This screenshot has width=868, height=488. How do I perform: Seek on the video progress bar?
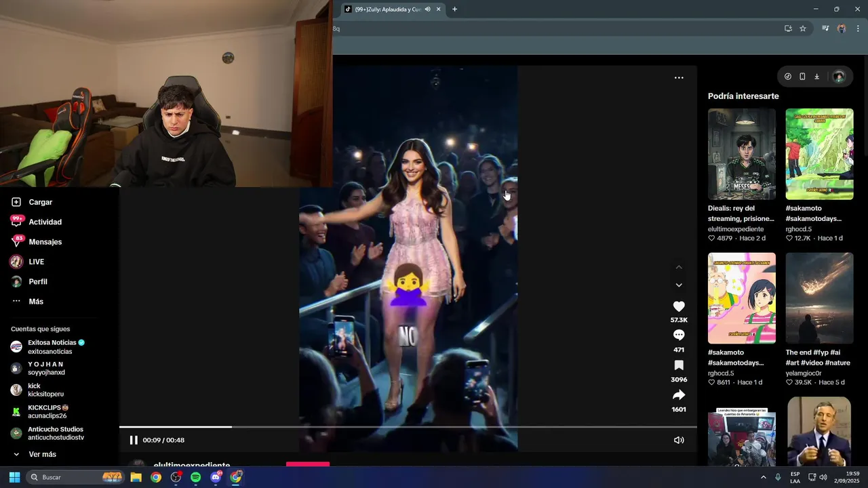[x=408, y=427]
